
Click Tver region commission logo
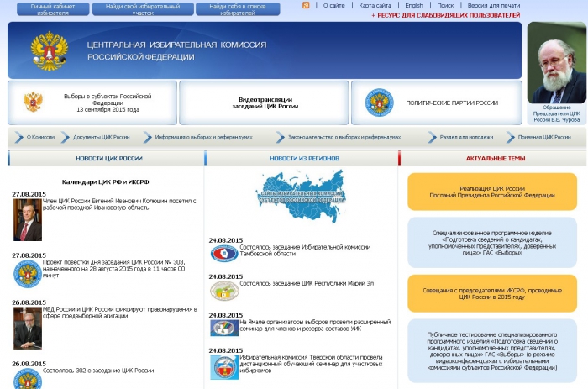(224, 367)
